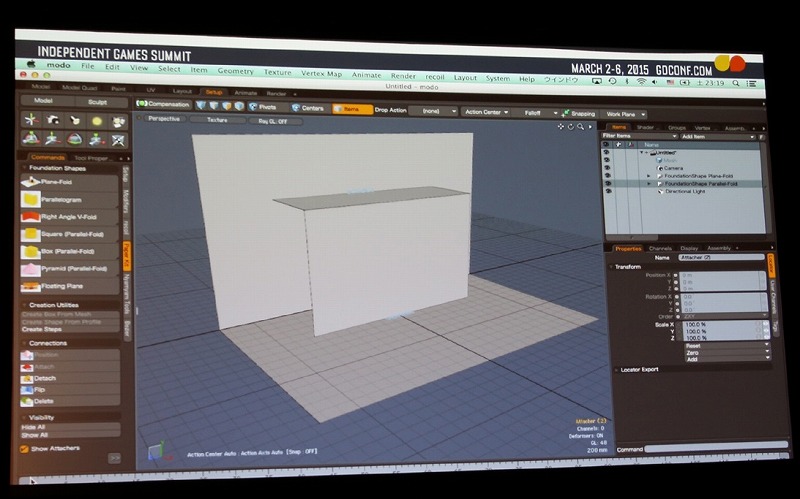Click the yellow sphere tool icon
This screenshot has width=800, height=499.
click(x=97, y=121)
